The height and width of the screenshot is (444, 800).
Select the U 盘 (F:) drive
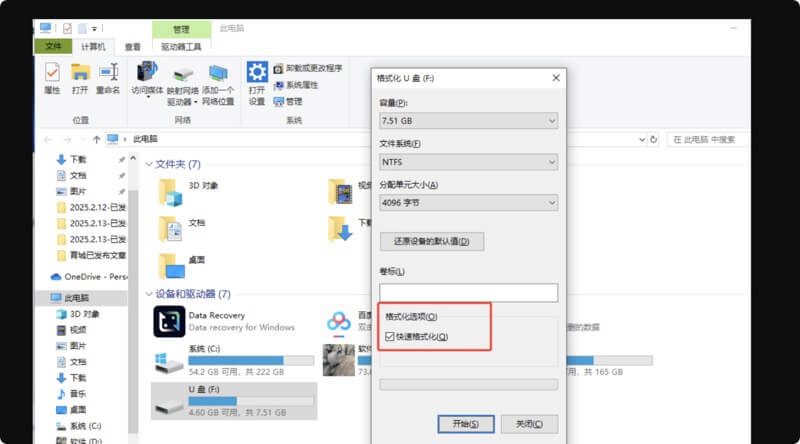[x=234, y=401]
